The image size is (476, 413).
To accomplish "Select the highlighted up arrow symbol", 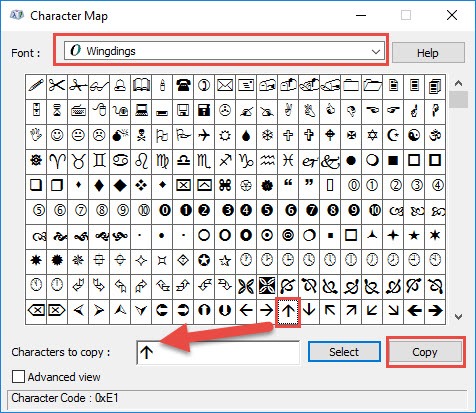I will tap(288, 311).
